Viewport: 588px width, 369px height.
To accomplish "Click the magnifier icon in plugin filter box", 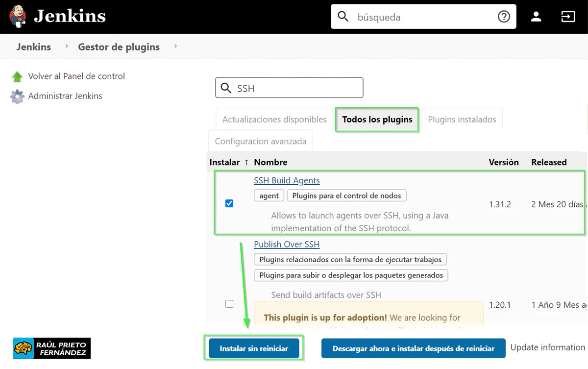I will 226,88.
